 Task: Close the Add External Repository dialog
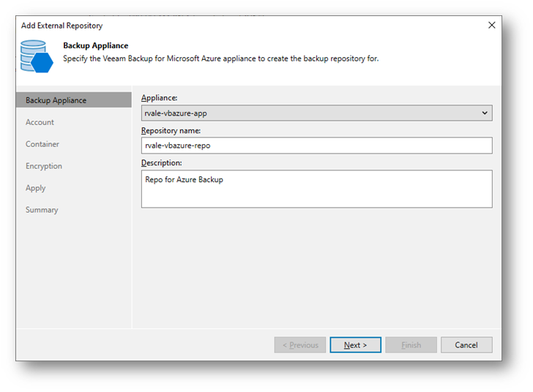(491, 25)
